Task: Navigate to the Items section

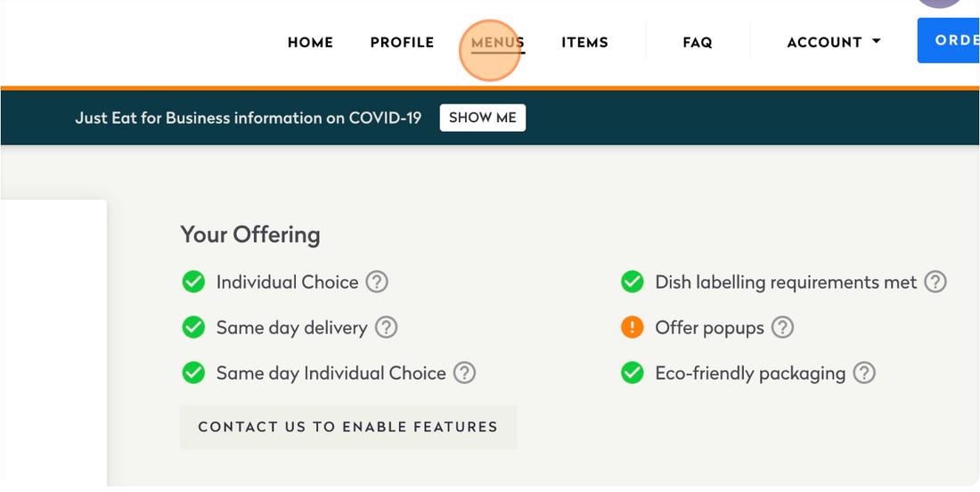Action: (584, 42)
